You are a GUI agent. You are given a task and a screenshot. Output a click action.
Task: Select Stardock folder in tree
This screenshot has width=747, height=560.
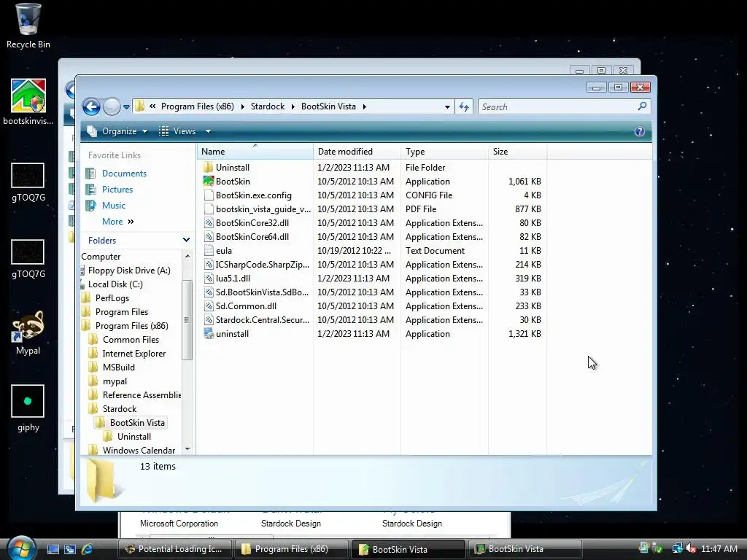pos(119,409)
